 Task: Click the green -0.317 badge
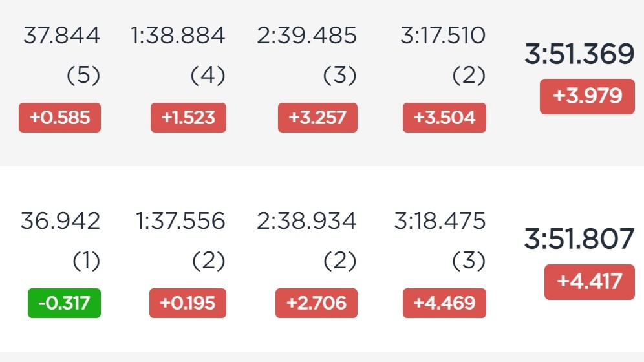[64, 303]
